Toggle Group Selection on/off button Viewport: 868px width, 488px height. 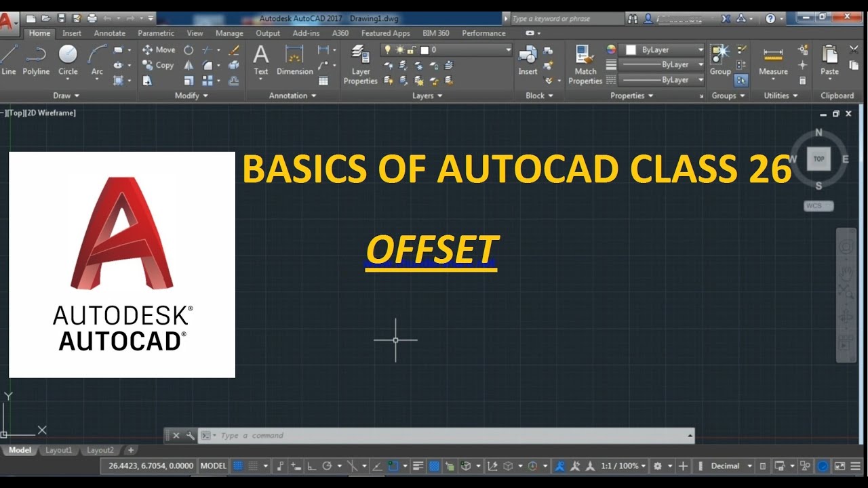pyautogui.click(x=741, y=81)
